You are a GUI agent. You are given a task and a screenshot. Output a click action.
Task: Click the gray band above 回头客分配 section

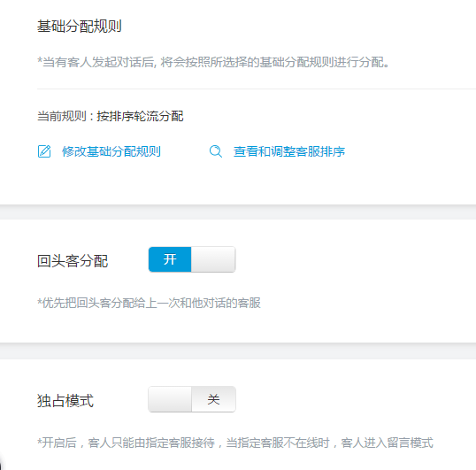click(238, 212)
